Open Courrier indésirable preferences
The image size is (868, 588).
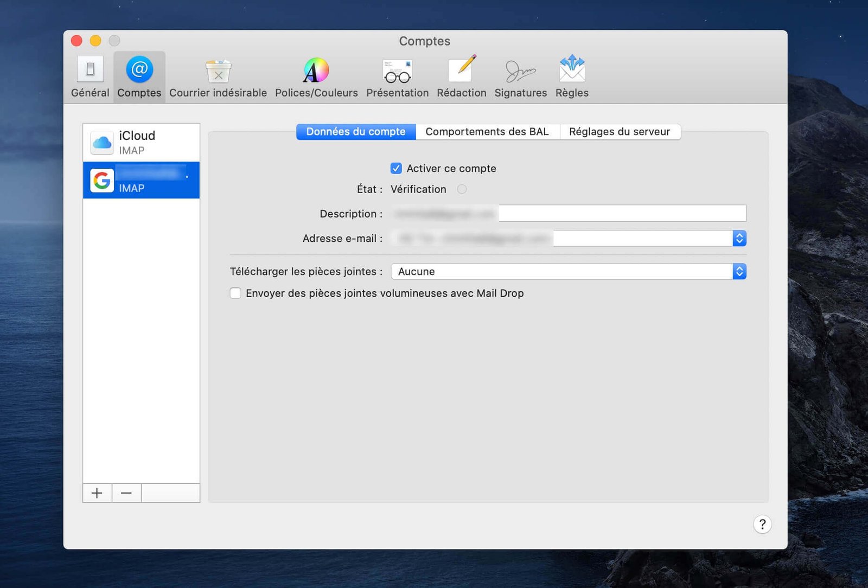(218, 78)
